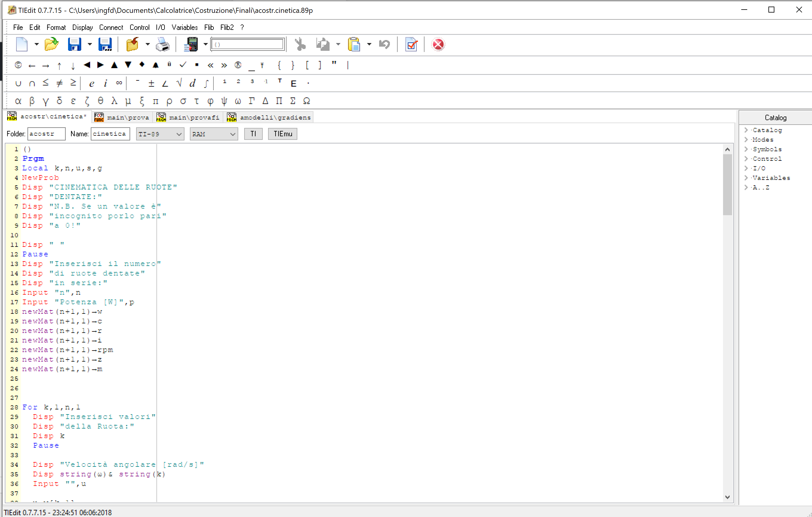Insert the not-equal ≠ symbol
Viewport: 812px width, 517px height.
[59, 83]
